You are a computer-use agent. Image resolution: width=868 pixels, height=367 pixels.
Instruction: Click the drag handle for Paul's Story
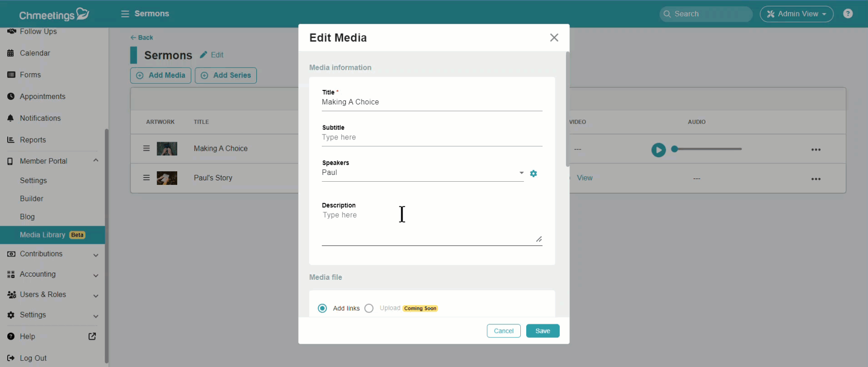pos(146,178)
